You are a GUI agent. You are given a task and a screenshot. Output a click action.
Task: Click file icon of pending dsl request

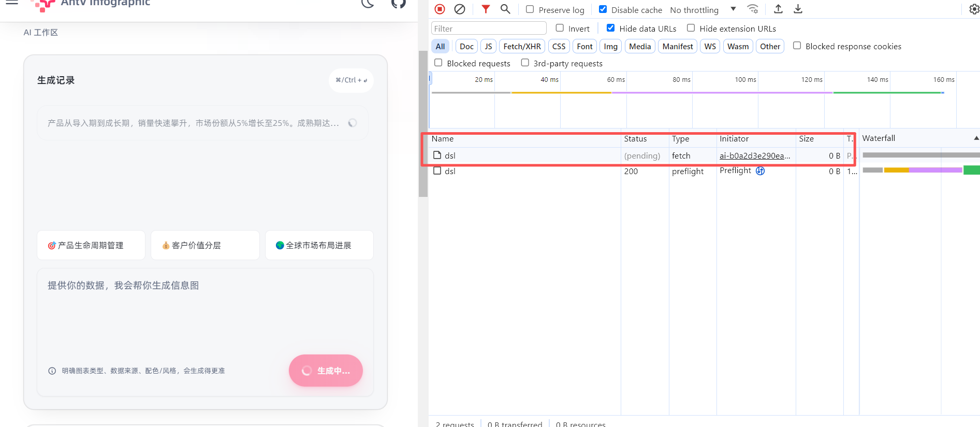click(437, 155)
